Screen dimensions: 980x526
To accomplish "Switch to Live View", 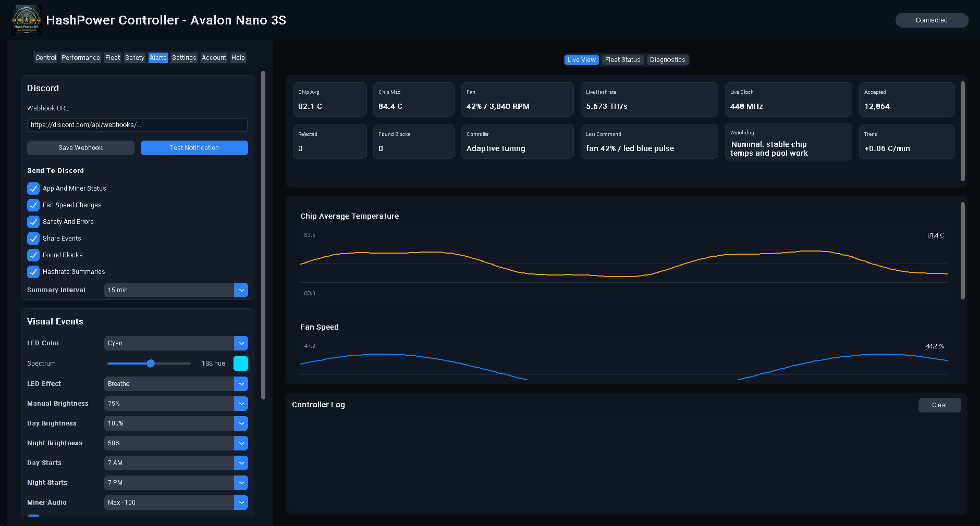I will [581, 60].
